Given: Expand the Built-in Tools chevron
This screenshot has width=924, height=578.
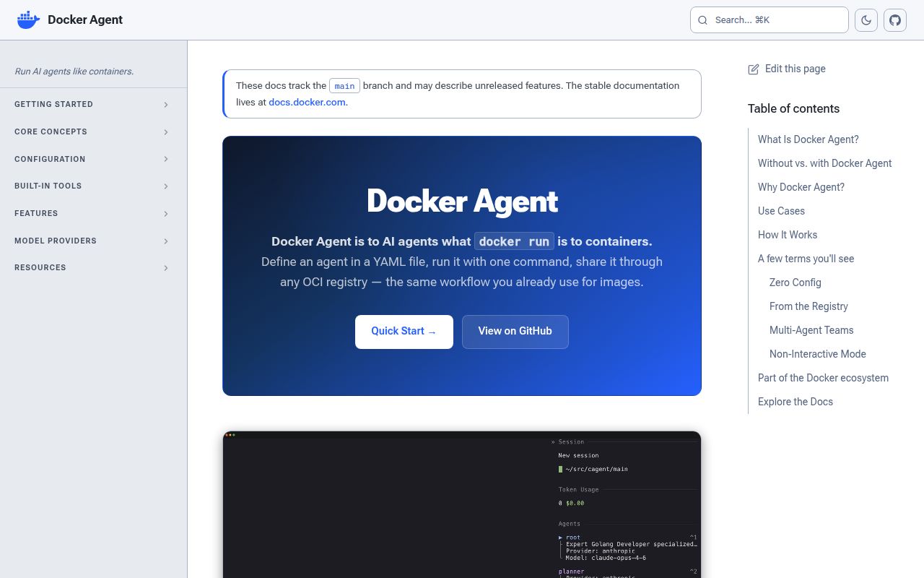Looking at the screenshot, I should (166, 186).
